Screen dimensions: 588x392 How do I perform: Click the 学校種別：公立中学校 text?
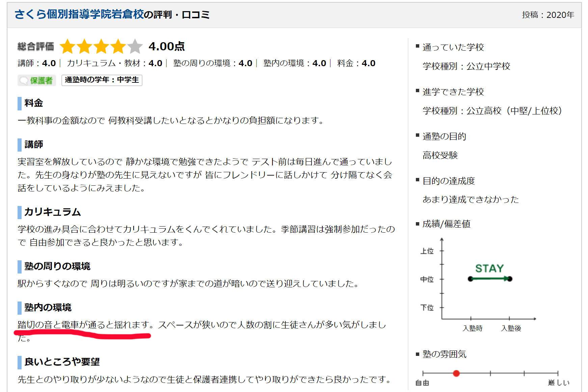tap(466, 66)
